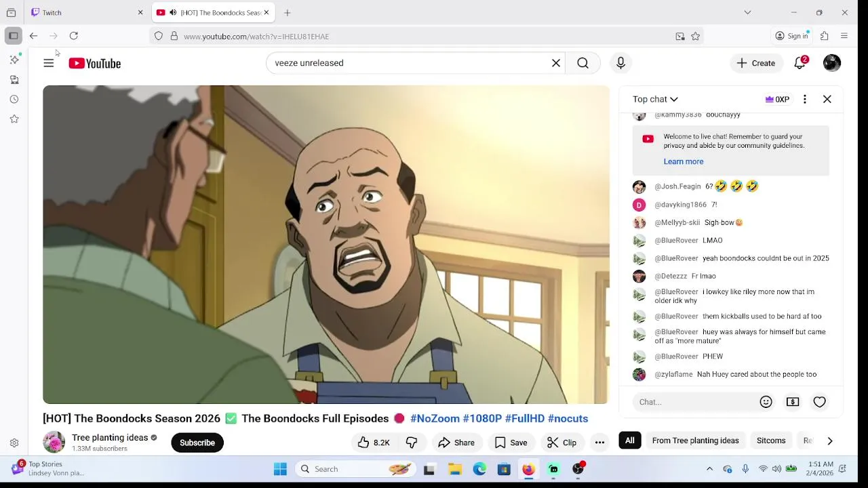Like the video with thumbs up
The width and height of the screenshot is (868, 488).
(374, 443)
